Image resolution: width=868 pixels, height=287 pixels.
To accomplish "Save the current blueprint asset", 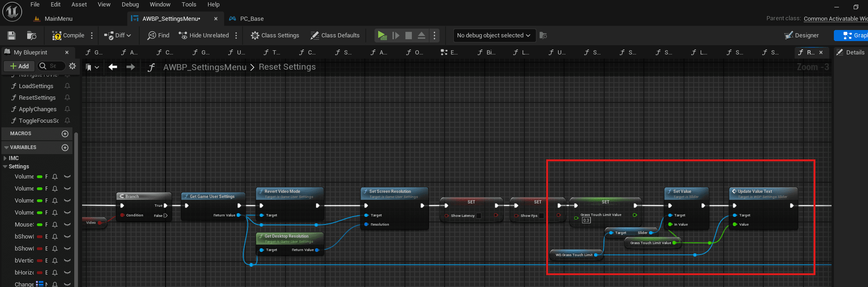I will click(12, 36).
